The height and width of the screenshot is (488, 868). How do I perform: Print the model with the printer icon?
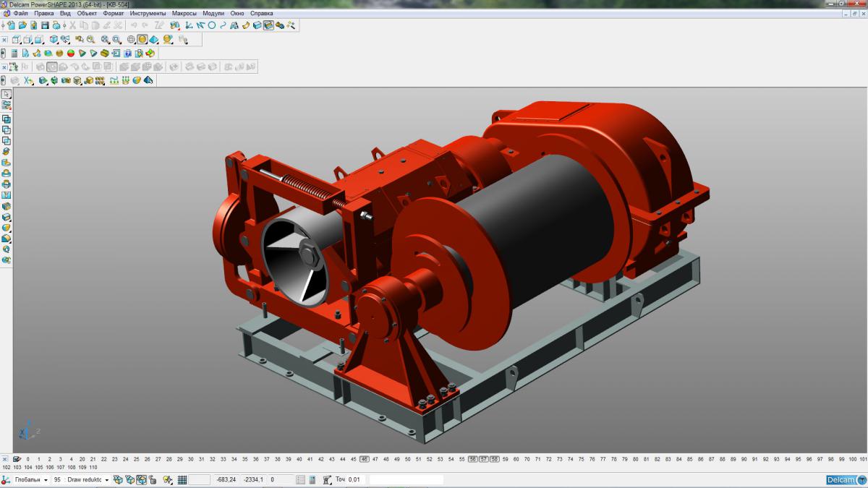click(x=56, y=25)
